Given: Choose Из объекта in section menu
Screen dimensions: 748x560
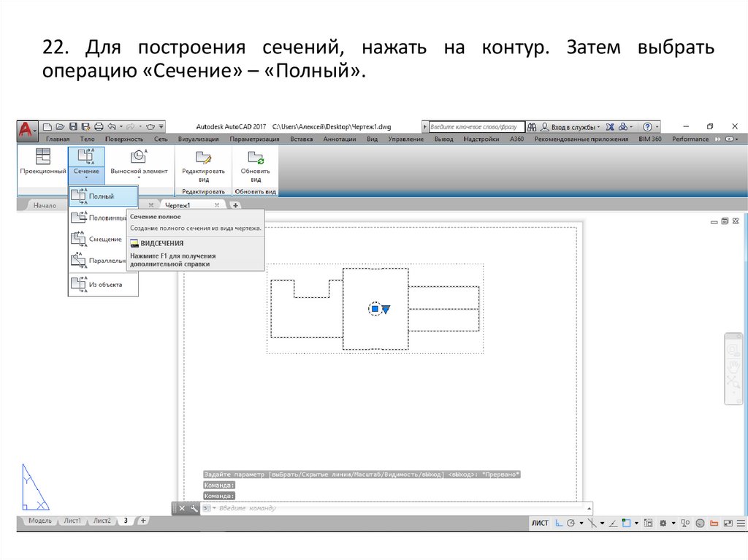Looking at the screenshot, I should 103,285.
